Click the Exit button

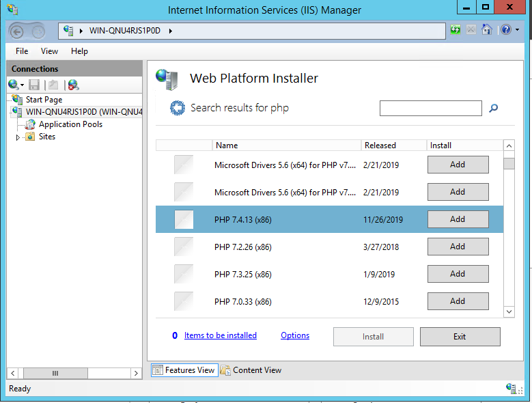460,337
